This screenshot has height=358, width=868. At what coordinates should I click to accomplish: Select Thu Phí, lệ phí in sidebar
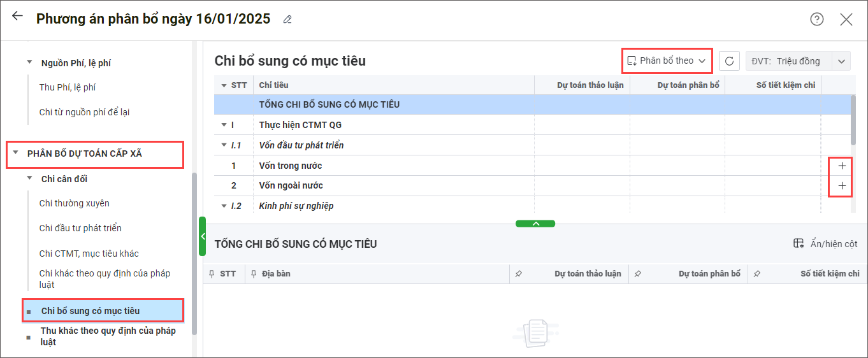pos(67,87)
